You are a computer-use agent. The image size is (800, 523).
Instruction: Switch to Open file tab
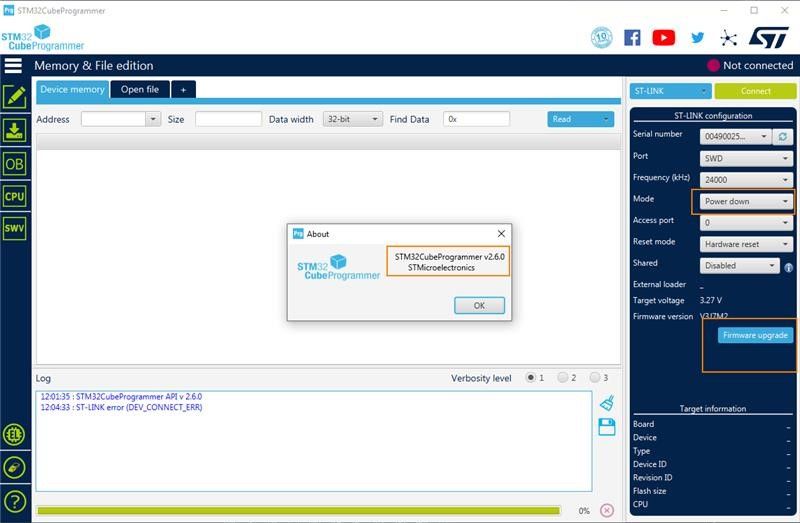140,89
